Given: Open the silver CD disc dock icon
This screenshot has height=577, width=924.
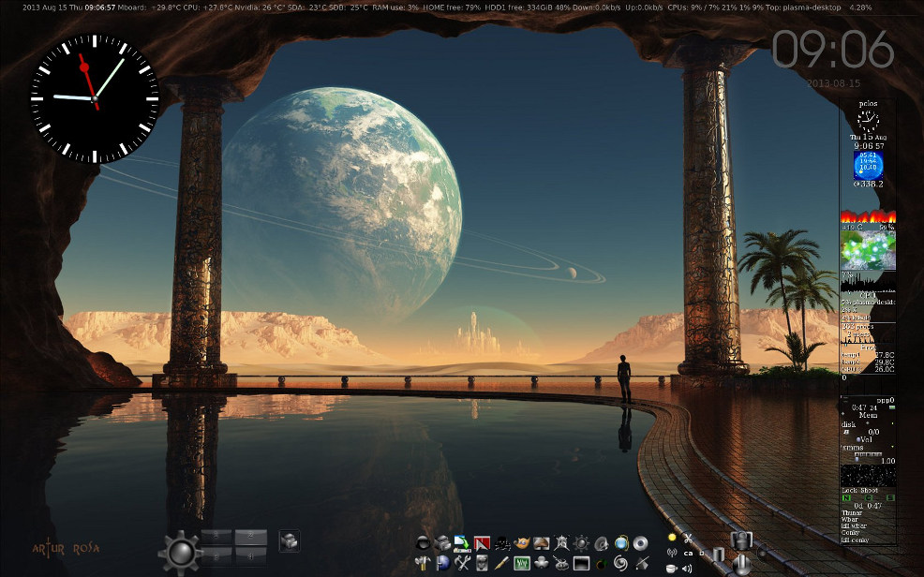Looking at the screenshot, I should pos(641,543).
